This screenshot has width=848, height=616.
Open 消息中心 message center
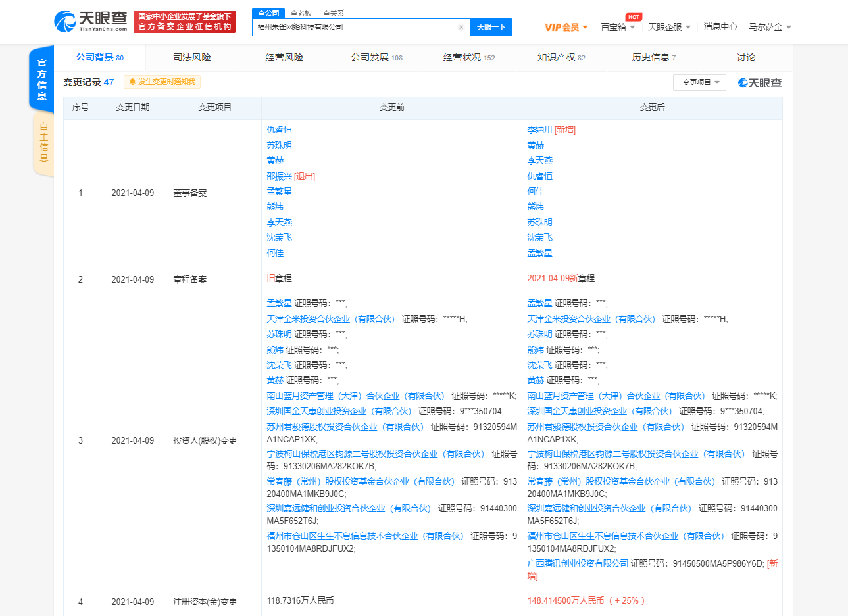(720, 27)
